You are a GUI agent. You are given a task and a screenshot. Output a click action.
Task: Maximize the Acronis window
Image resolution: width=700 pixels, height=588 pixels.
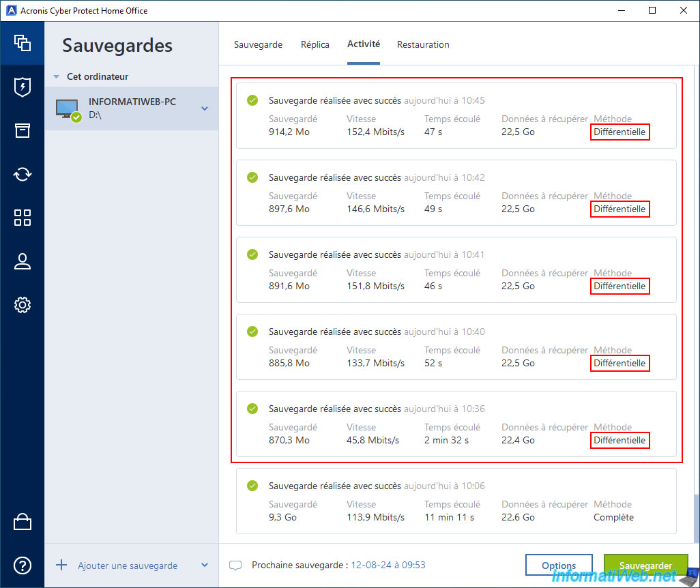(652, 10)
